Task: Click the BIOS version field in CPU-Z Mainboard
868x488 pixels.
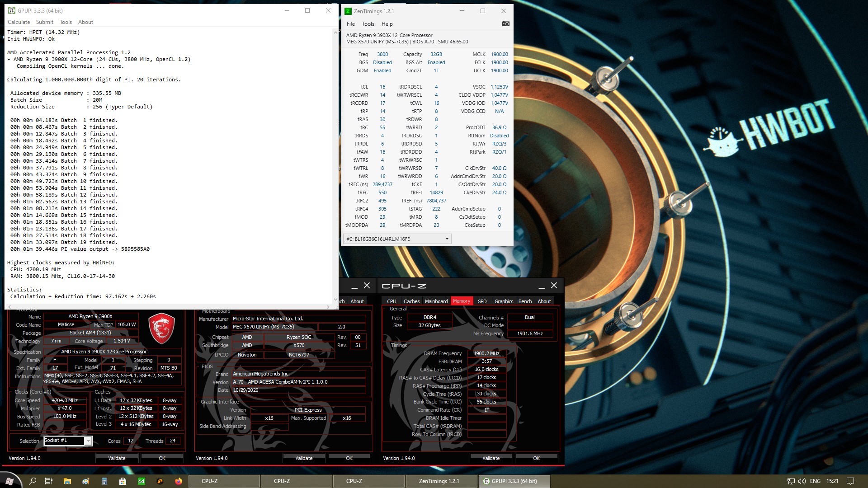Action: [298, 382]
